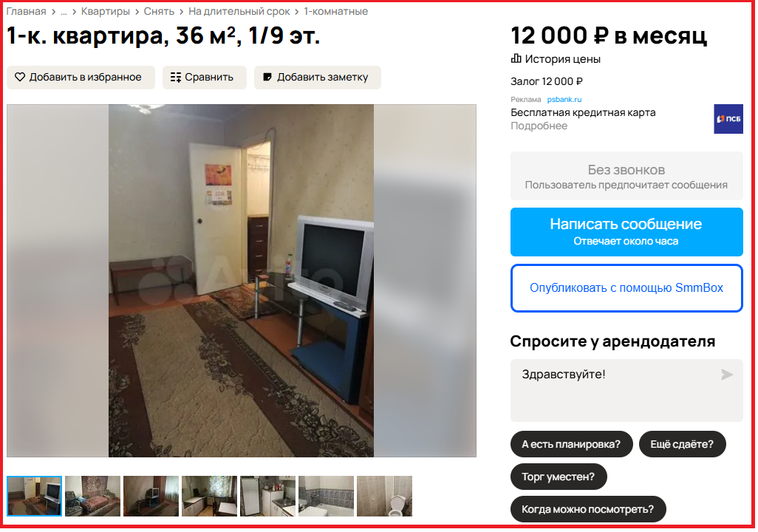Open the sofa with wall carpet thumbnail
758x532 pixels.
coord(93,497)
